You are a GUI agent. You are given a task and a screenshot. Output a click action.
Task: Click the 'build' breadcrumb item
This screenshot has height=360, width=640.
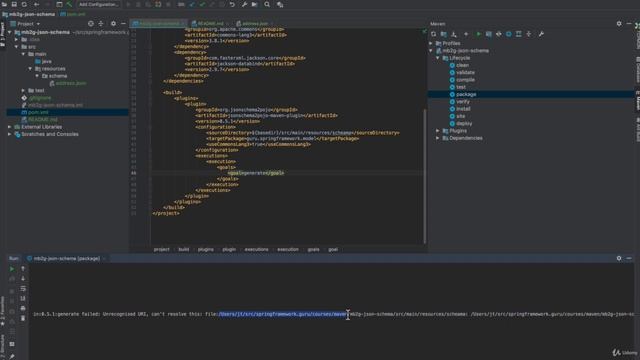184,249
